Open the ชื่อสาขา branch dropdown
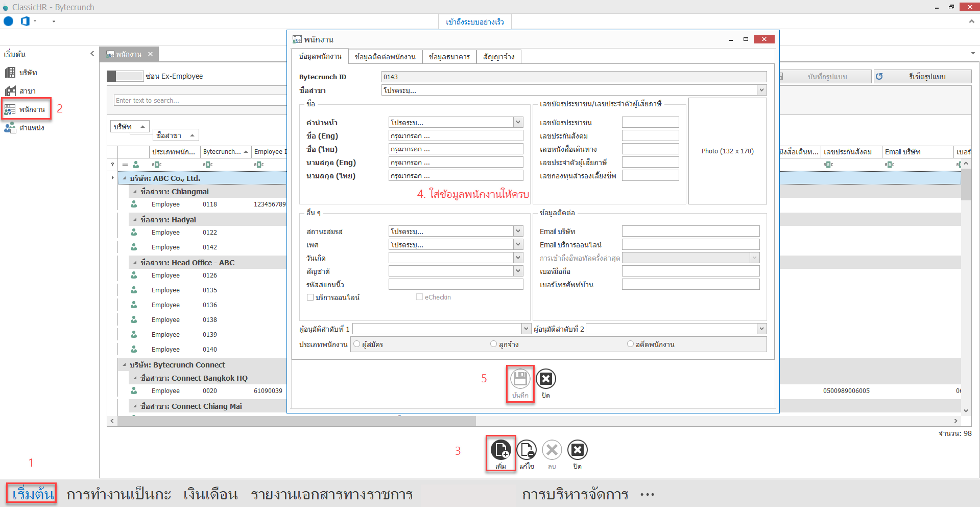 point(761,90)
